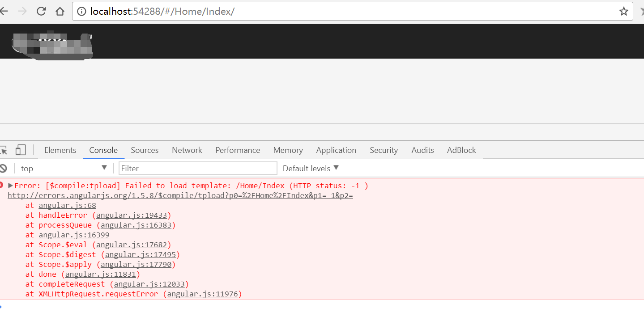The image size is (644, 321).
Task: Click the browser back arrow
Action: [4, 12]
